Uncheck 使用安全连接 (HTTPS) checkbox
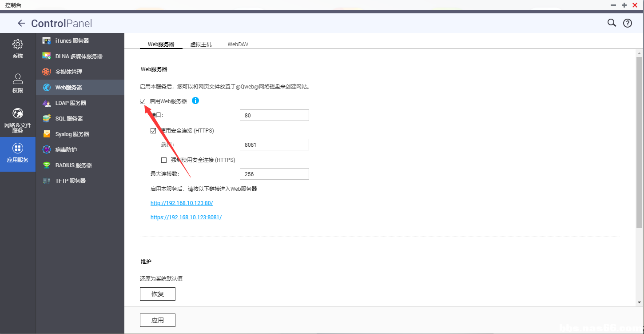Screen dimensions: 644x334 [x=153, y=131]
